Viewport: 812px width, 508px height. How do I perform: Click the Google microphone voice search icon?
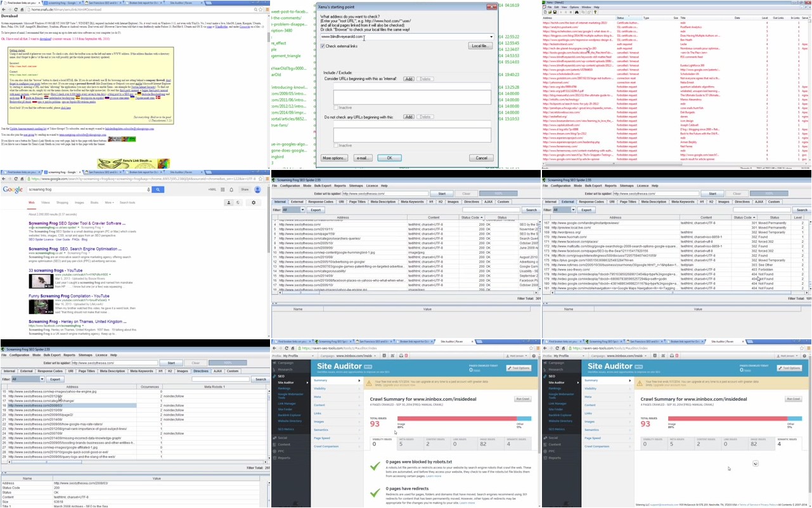(149, 189)
